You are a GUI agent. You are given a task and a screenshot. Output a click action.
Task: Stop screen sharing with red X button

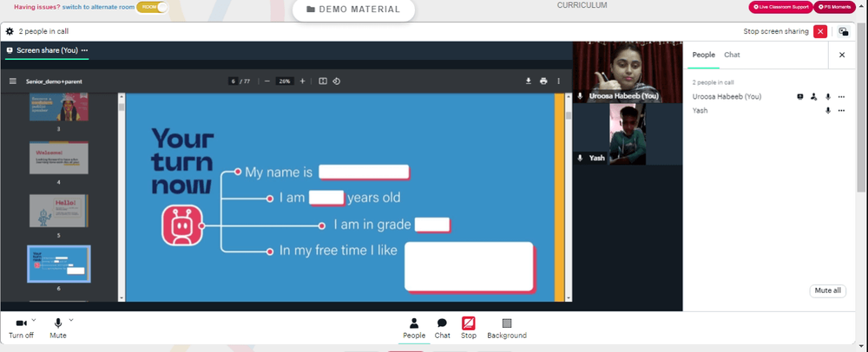(820, 31)
